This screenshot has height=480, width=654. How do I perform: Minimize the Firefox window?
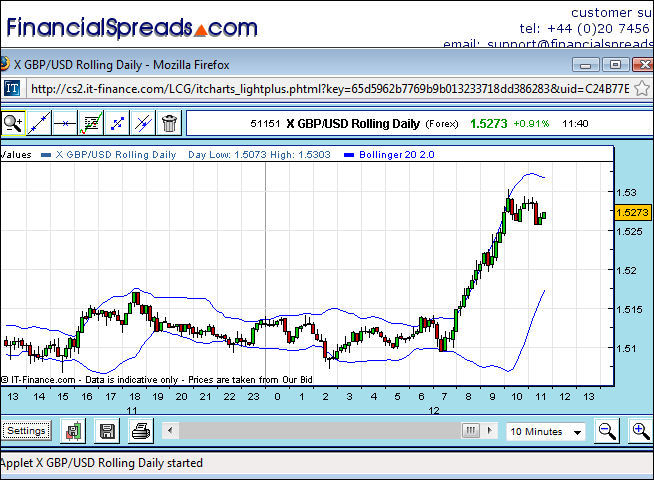586,65
